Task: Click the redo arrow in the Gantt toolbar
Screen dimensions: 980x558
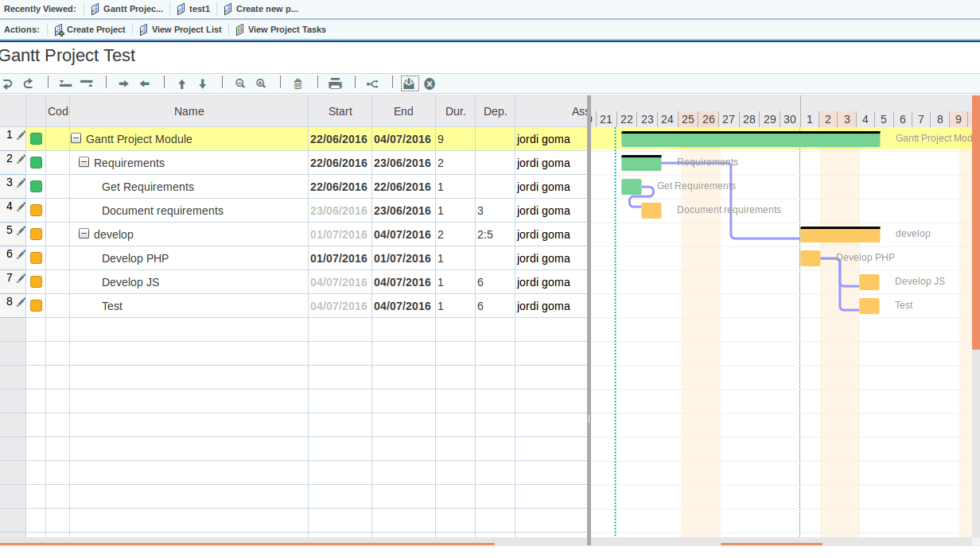Action: [x=29, y=83]
